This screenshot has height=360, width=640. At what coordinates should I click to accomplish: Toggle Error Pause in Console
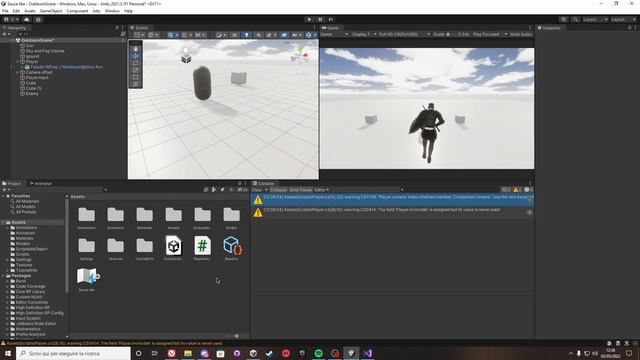tap(300, 190)
